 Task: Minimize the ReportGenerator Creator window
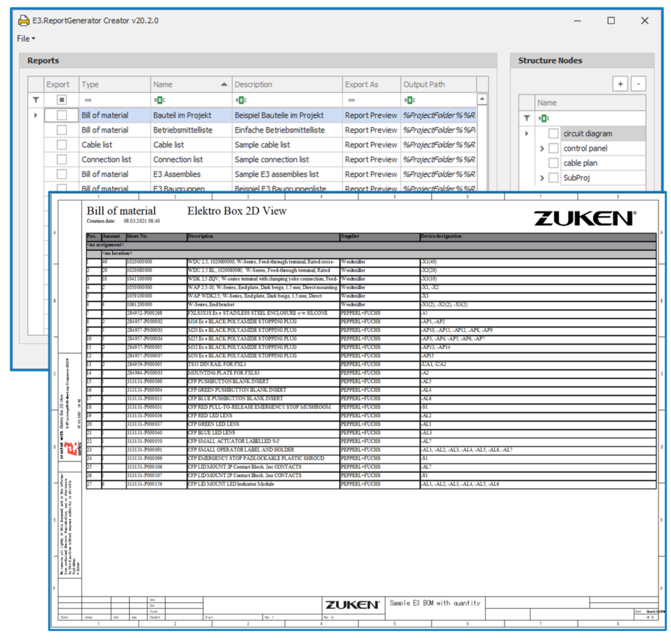coord(577,20)
